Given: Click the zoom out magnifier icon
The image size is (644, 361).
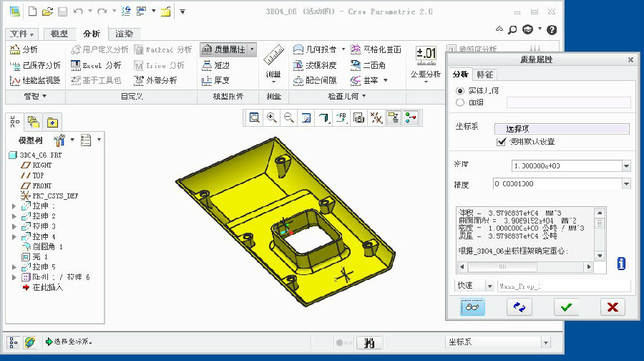Looking at the screenshot, I should [289, 118].
